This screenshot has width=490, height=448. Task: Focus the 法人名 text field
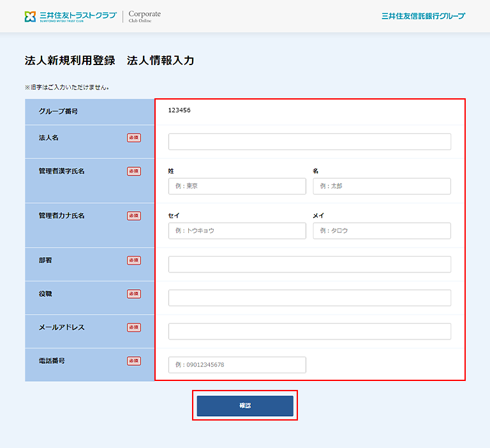coord(309,142)
